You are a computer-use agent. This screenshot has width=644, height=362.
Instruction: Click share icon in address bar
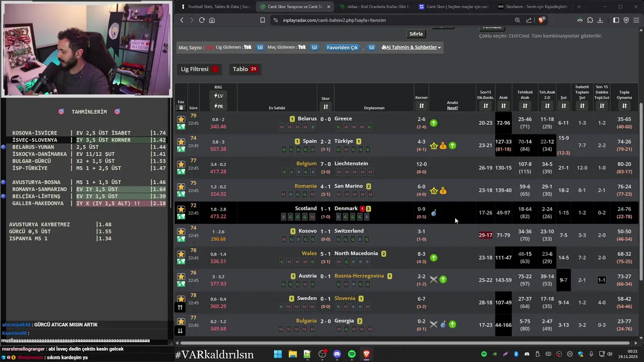(529, 20)
